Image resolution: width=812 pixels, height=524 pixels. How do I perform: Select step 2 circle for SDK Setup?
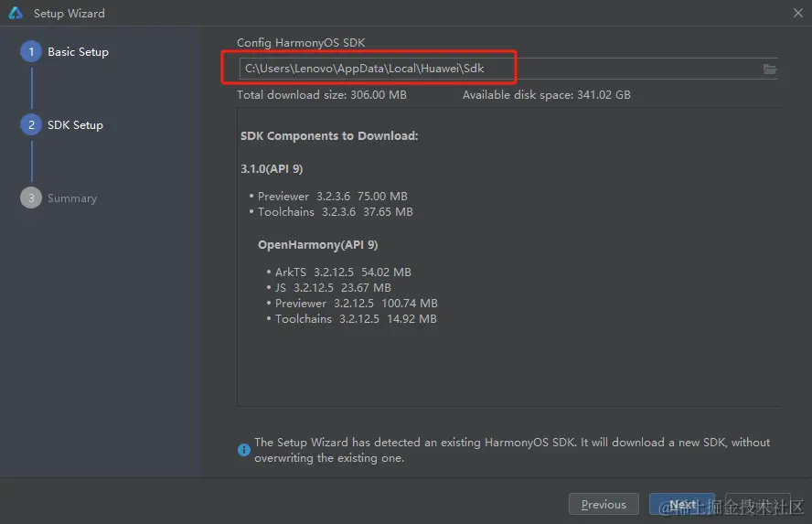(x=31, y=124)
